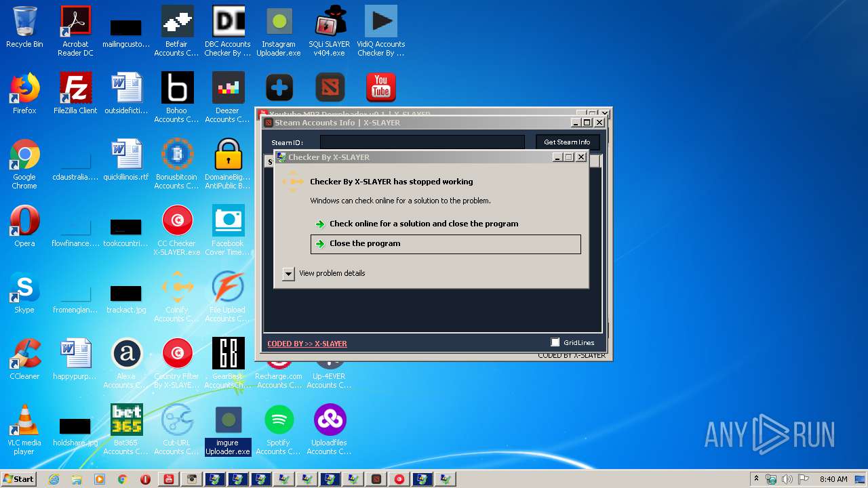Screen dimensions: 868x488
Task: Open happypurp Word document
Action: pyautogui.click(x=75, y=359)
